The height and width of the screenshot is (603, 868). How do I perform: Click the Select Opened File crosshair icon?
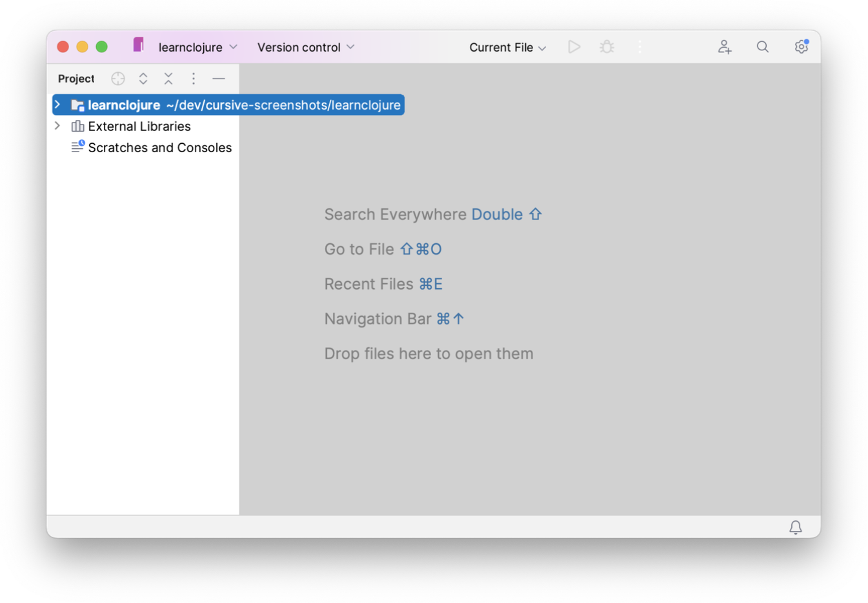click(118, 79)
